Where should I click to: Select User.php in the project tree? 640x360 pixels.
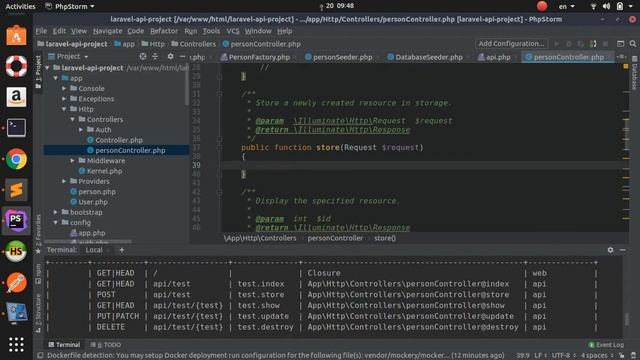point(93,202)
